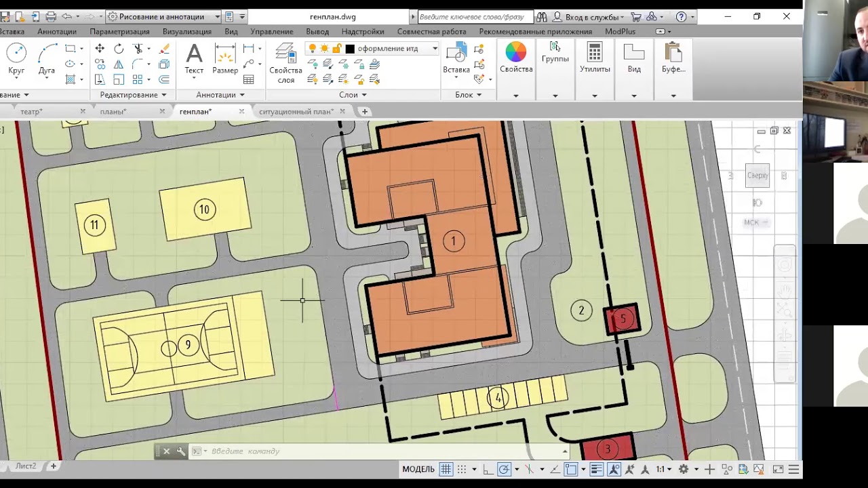The image size is (868, 488).
Task: Select the Linear dimension icon
Action: tap(249, 49)
